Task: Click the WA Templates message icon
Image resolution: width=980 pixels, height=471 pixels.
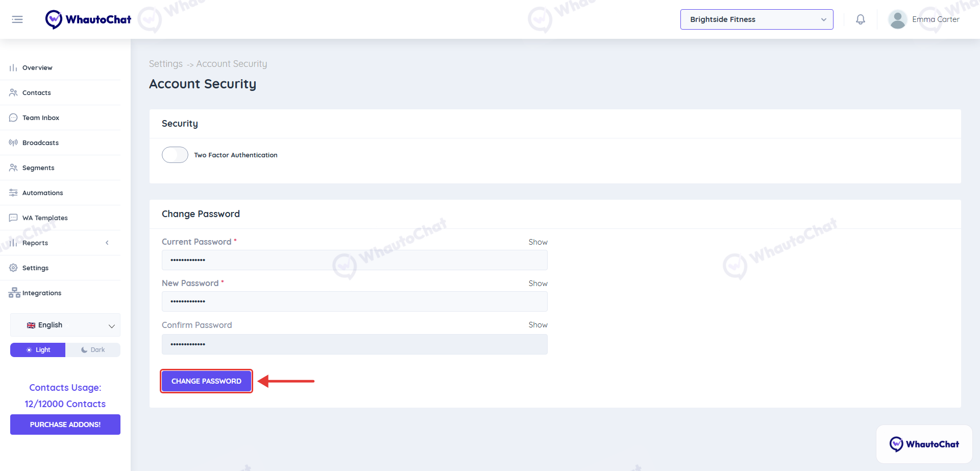Action: click(13, 218)
